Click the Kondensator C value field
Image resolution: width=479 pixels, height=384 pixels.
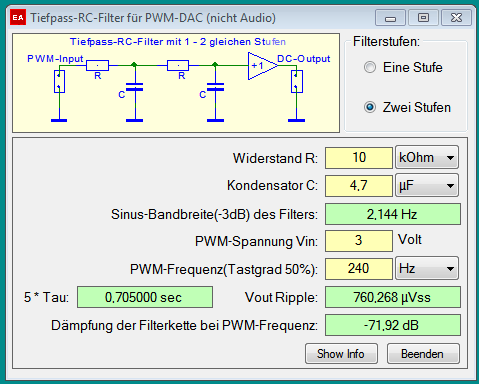point(359,186)
